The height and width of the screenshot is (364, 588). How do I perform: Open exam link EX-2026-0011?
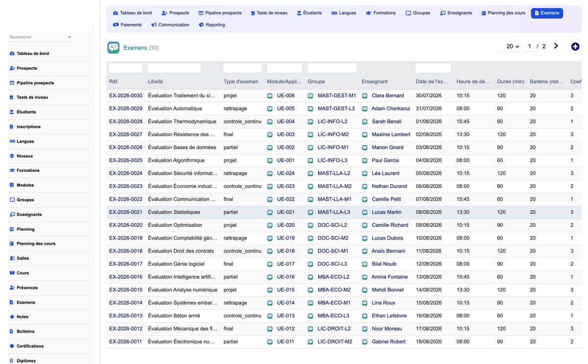[126, 341]
